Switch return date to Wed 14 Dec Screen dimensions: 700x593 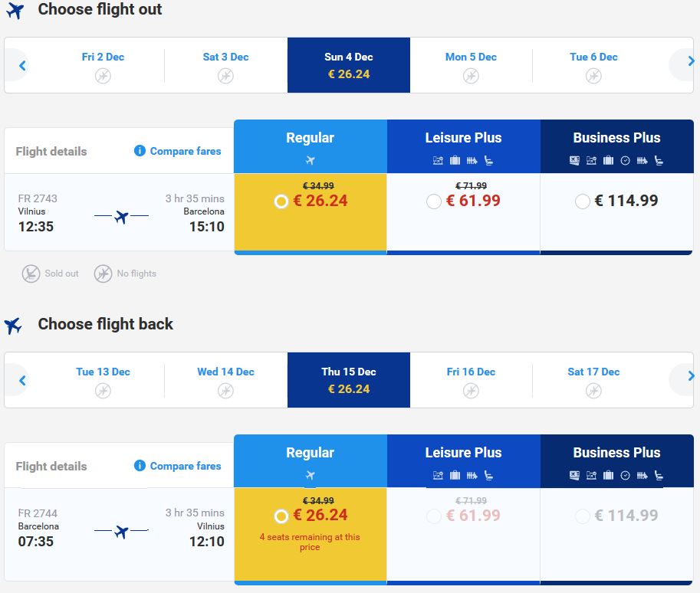click(x=226, y=381)
